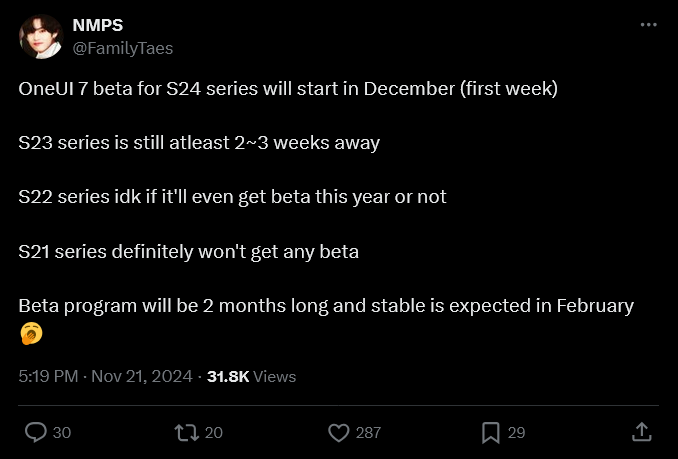Click the reply count of 30
This screenshot has height=459, width=678.
point(61,433)
